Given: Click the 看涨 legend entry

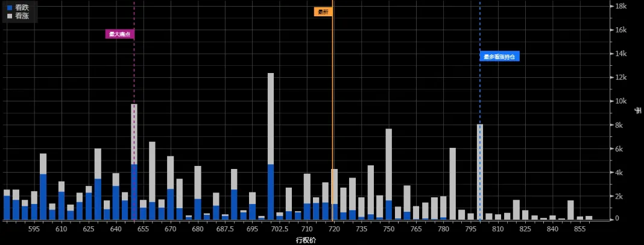Looking at the screenshot, I should [17, 16].
